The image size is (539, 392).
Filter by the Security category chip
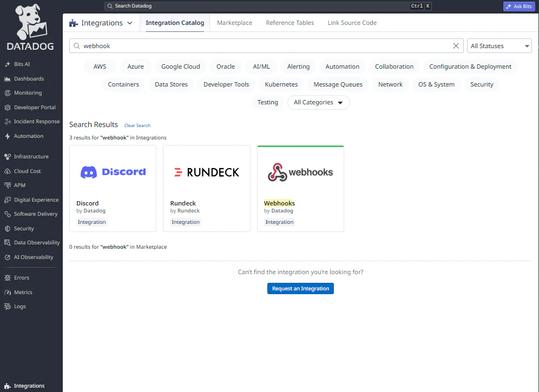482,84
